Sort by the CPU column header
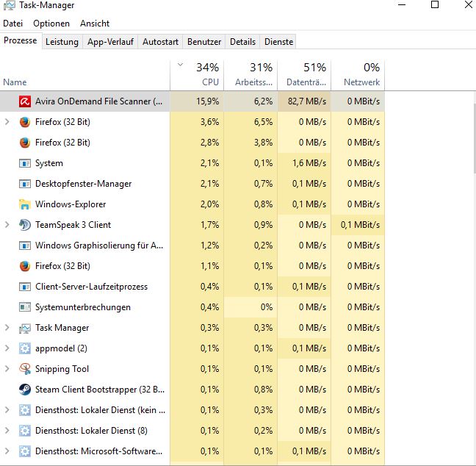This screenshot has width=476, height=466. pyautogui.click(x=197, y=75)
